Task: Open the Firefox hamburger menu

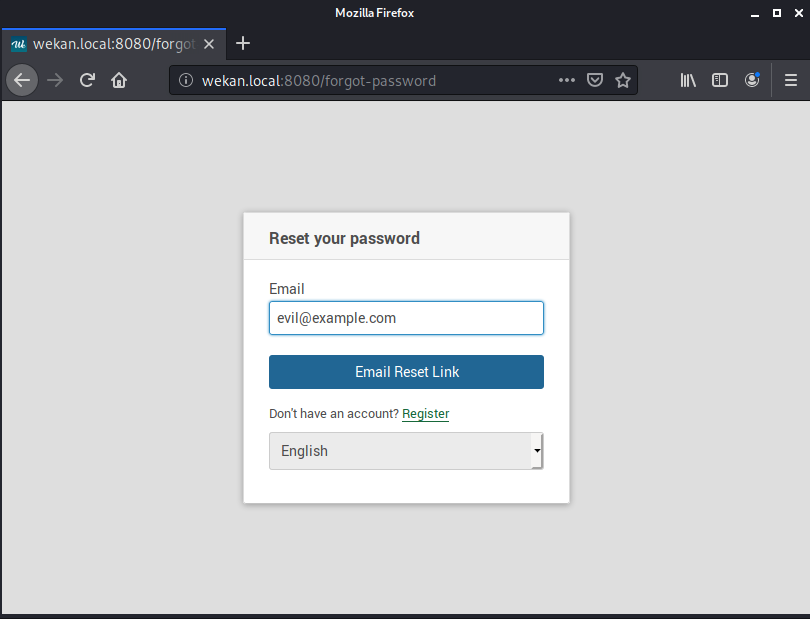Action: 791,80
